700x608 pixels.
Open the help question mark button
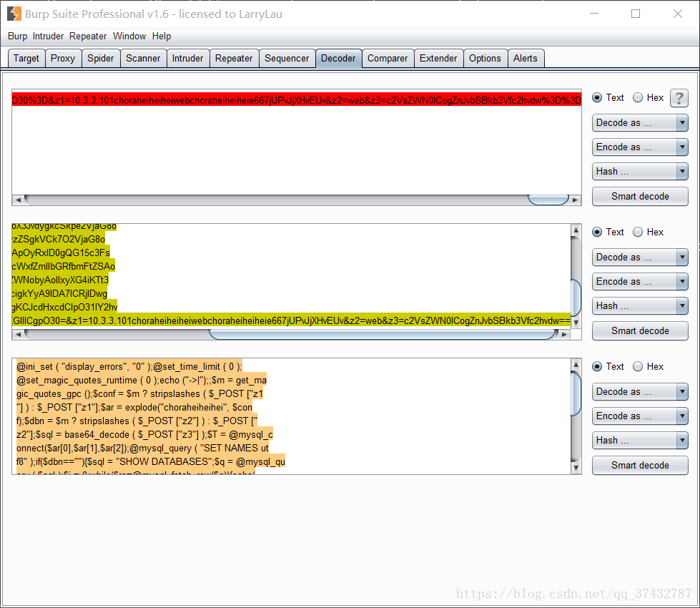679,98
